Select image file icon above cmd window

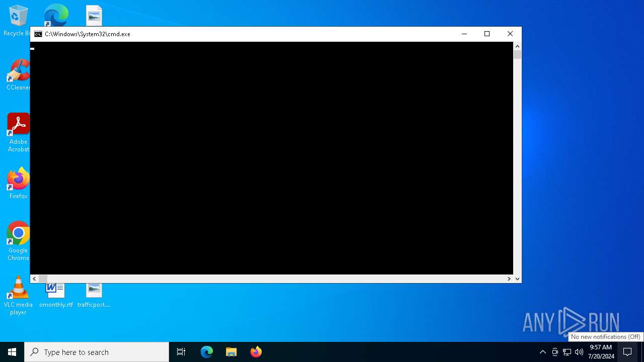tap(94, 16)
